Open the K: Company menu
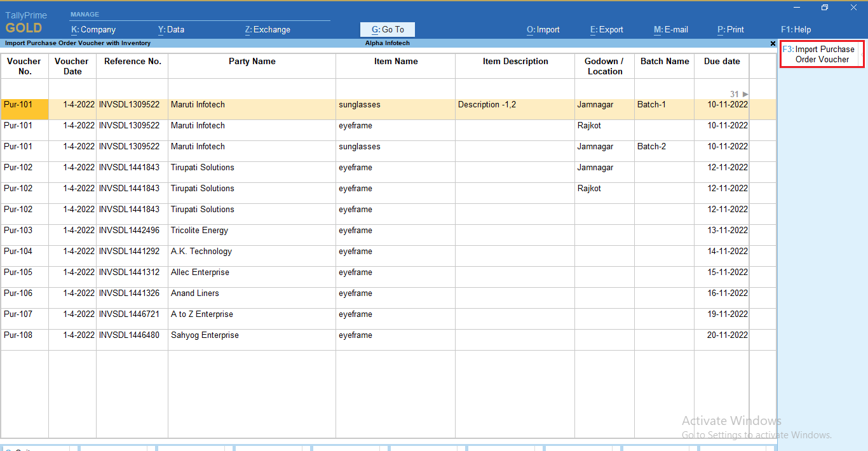868x451 pixels. click(x=93, y=29)
